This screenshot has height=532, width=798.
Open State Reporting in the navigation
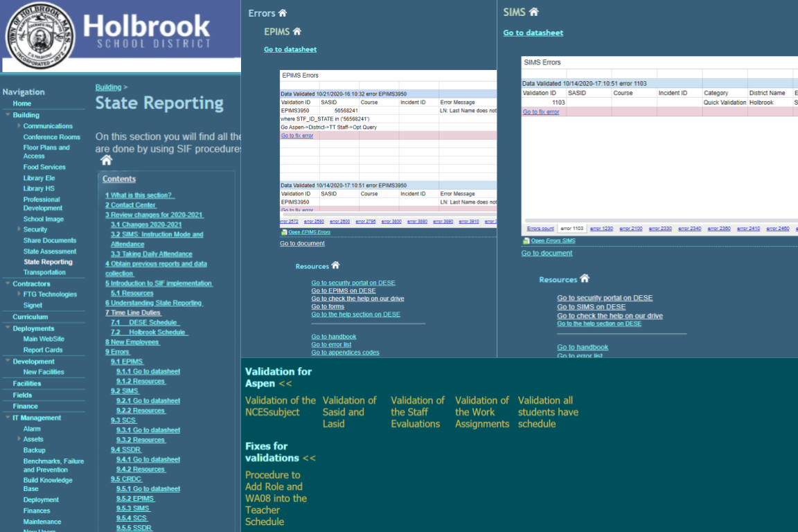tap(48, 262)
